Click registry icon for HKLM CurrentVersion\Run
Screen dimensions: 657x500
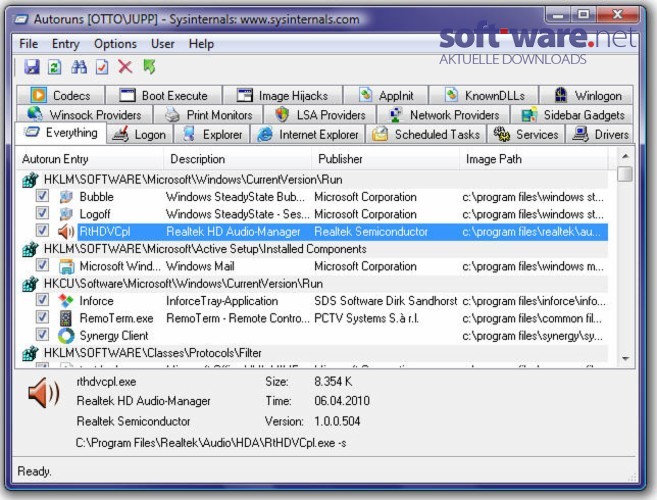pyautogui.click(x=30, y=180)
